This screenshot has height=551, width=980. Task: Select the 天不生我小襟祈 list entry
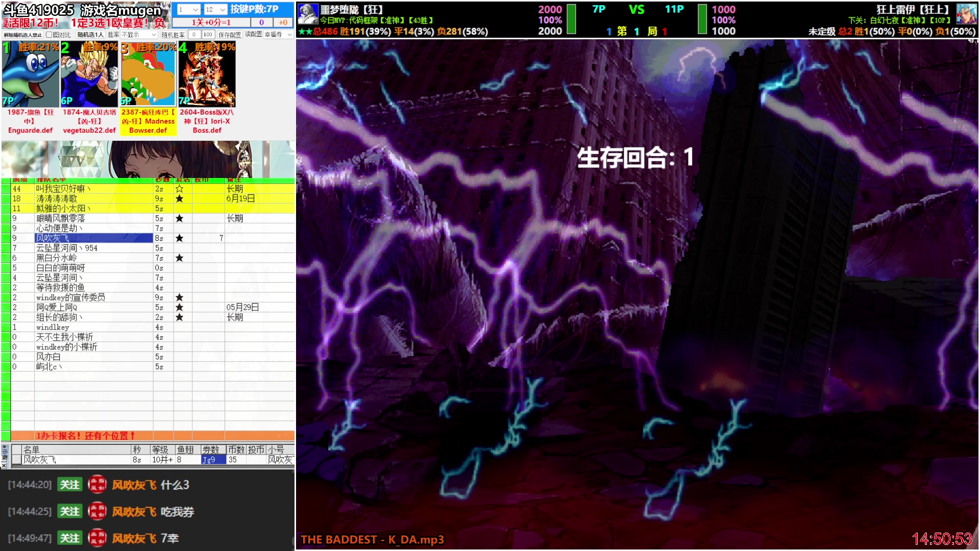click(94, 337)
